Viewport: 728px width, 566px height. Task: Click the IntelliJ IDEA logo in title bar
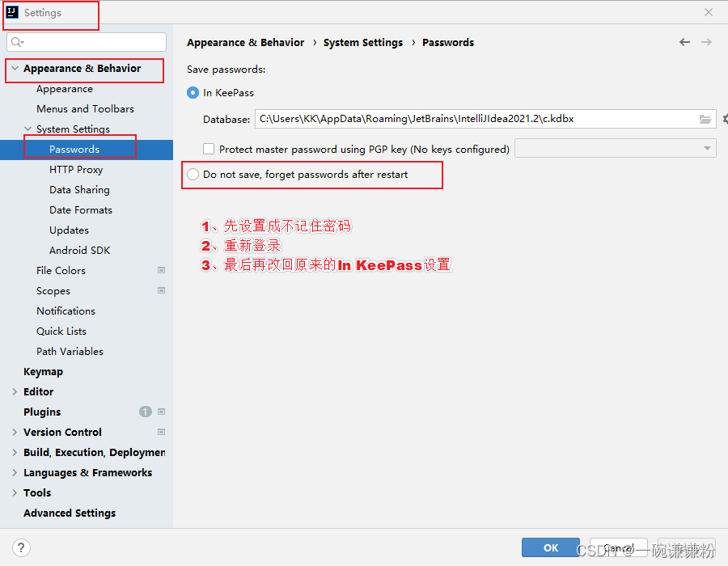coord(12,12)
